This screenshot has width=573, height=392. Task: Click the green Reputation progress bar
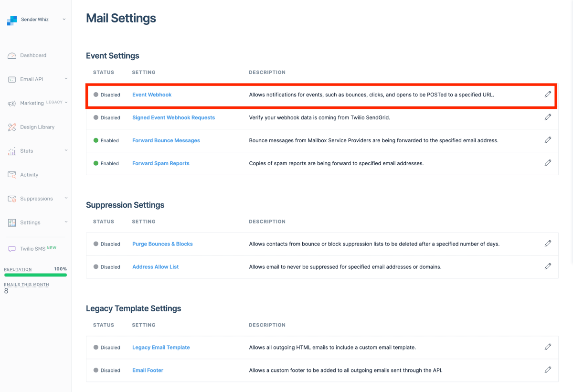[35, 275]
